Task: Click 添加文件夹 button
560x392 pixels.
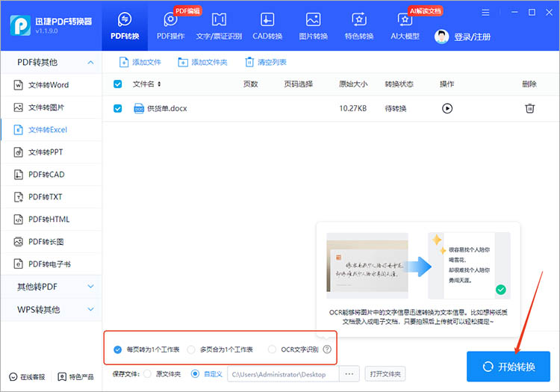Action: tap(202, 62)
